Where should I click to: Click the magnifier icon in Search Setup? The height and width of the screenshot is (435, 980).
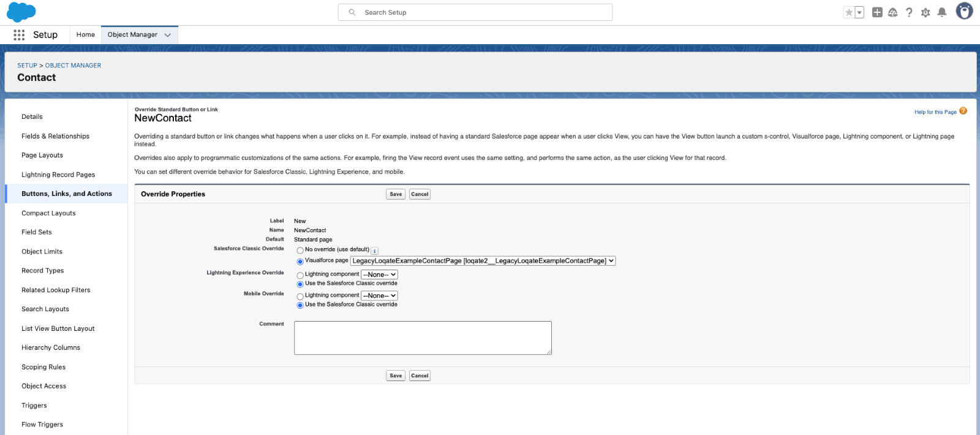point(352,12)
